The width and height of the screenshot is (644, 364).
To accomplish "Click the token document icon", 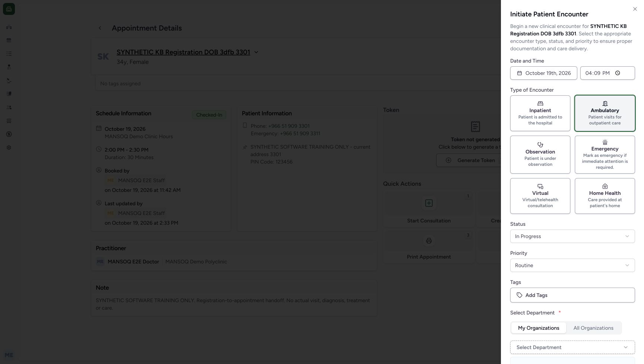I will point(476,127).
